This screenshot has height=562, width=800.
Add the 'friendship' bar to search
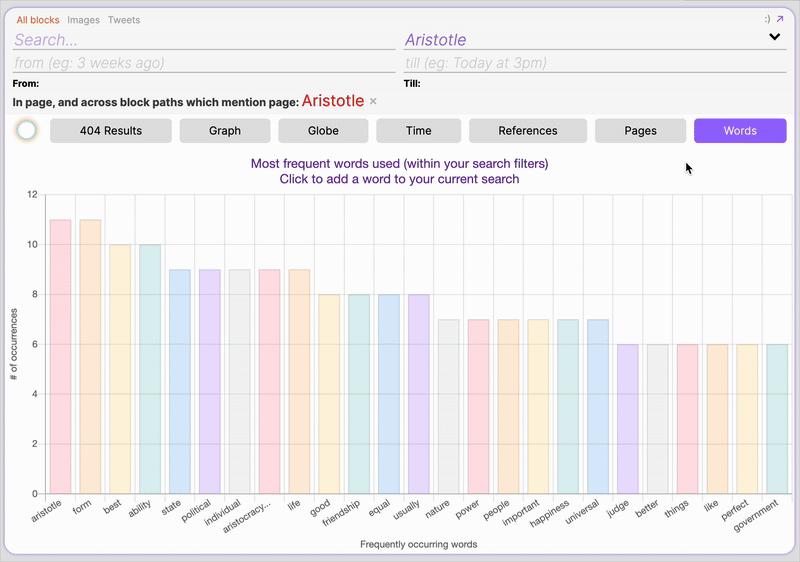[x=359, y=394]
